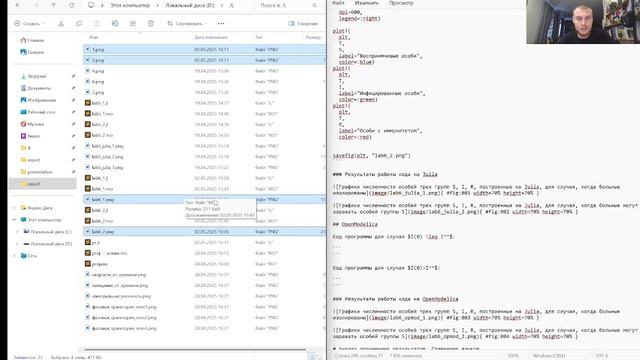Open the Файл menu in Notepad
The width and height of the screenshot is (640, 360).
click(x=338, y=3)
